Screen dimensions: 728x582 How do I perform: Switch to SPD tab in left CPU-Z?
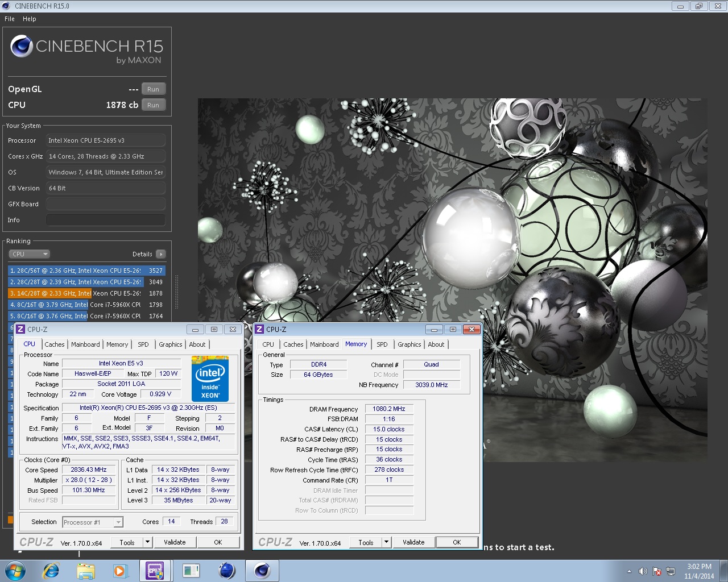point(143,344)
